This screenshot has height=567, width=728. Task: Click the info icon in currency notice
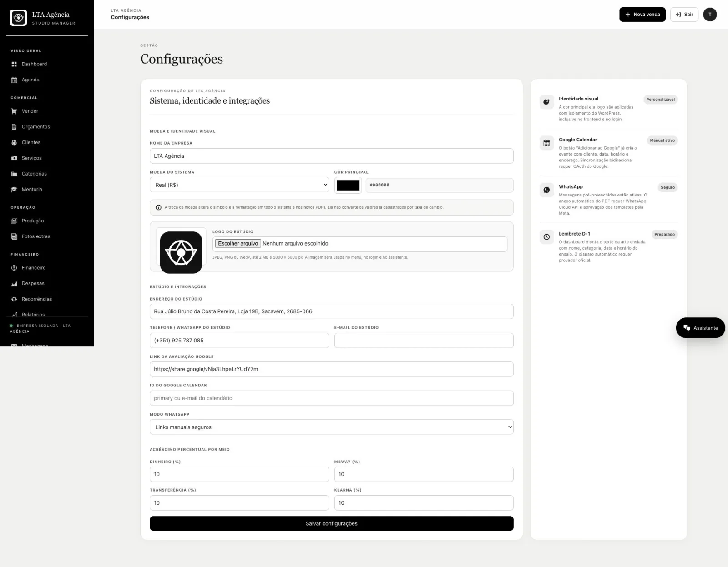click(158, 207)
